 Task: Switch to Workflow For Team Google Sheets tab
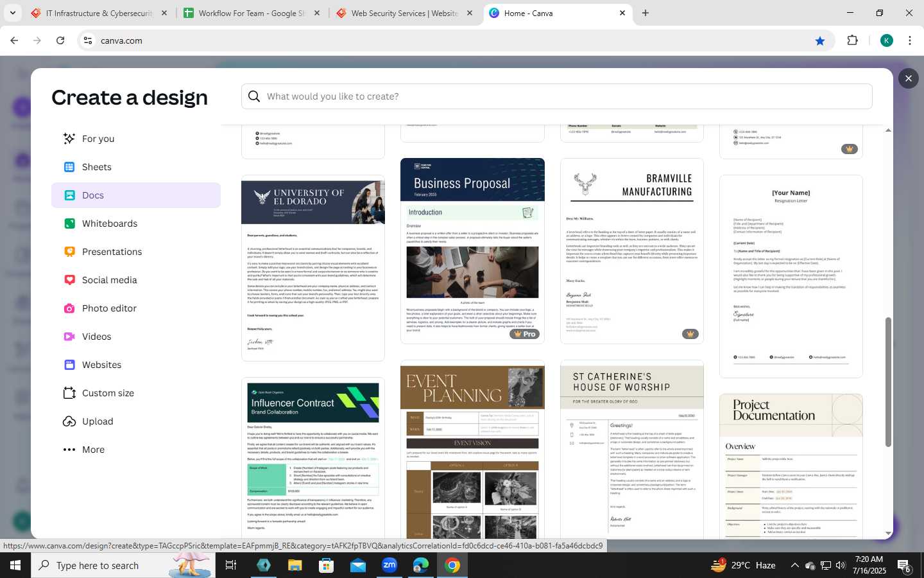point(252,13)
